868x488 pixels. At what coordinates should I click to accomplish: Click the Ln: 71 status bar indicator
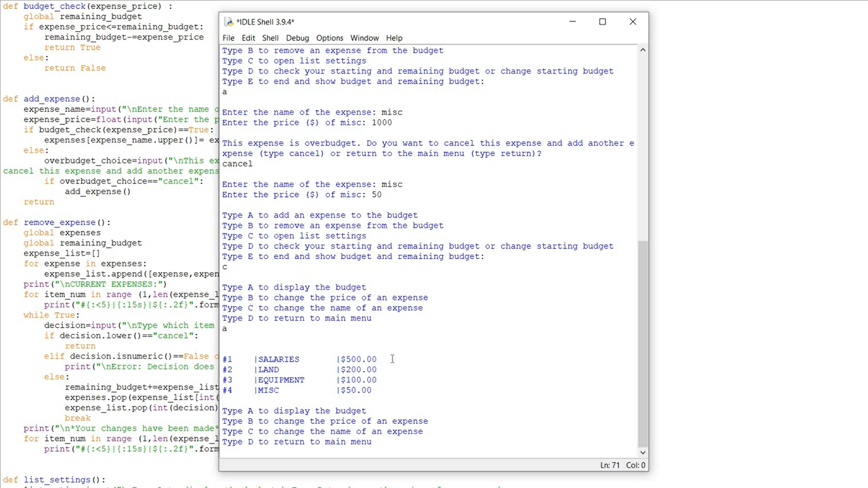coord(609,465)
